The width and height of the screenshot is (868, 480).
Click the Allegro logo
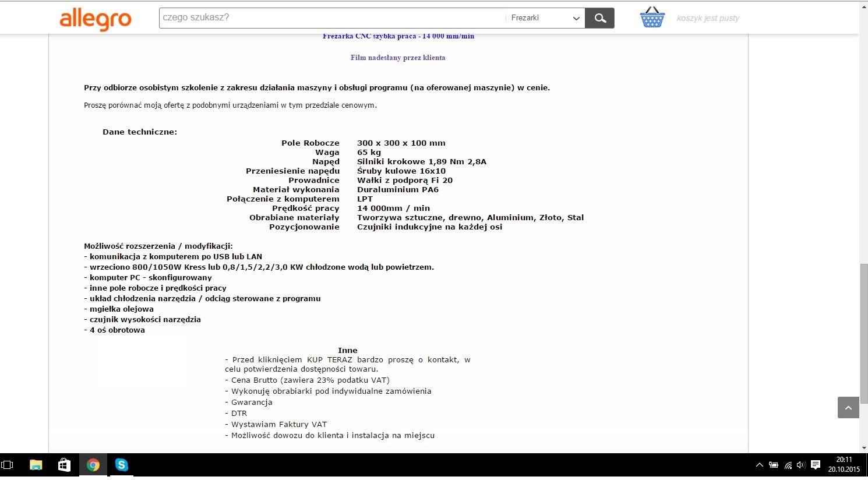pyautogui.click(x=96, y=19)
